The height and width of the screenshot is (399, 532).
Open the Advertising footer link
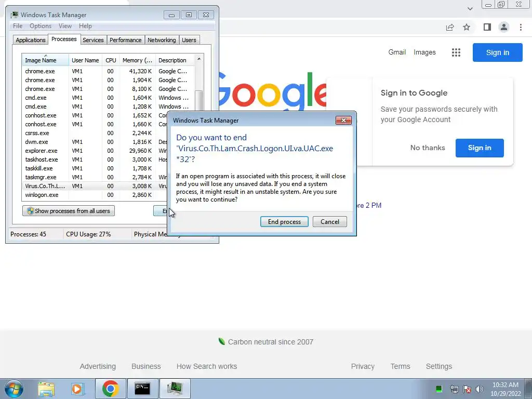(x=98, y=366)
